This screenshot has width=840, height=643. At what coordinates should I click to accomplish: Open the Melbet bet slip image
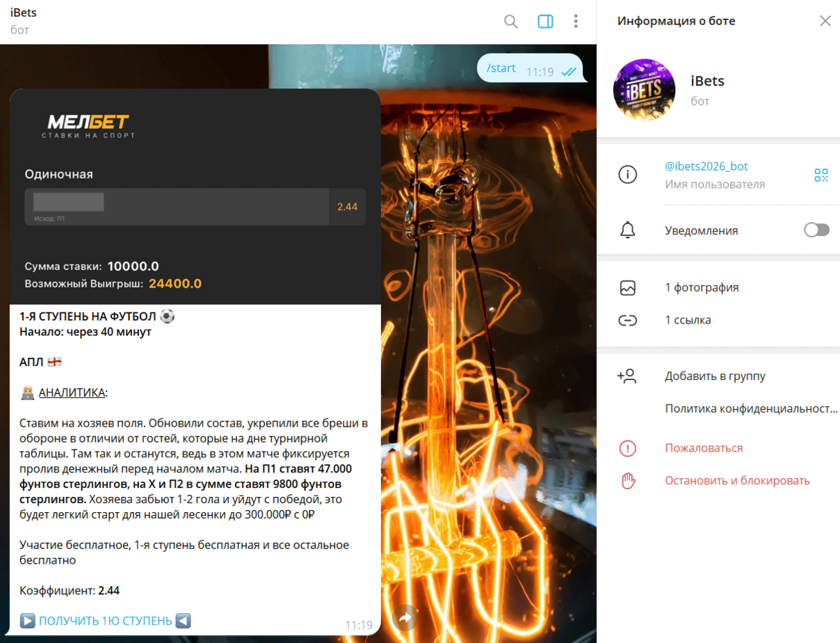tap(195, 197)
